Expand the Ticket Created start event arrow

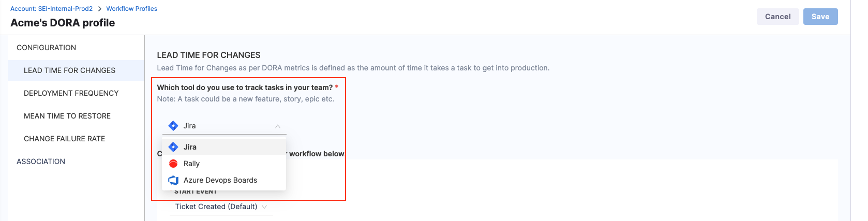[x=265, y=207]
